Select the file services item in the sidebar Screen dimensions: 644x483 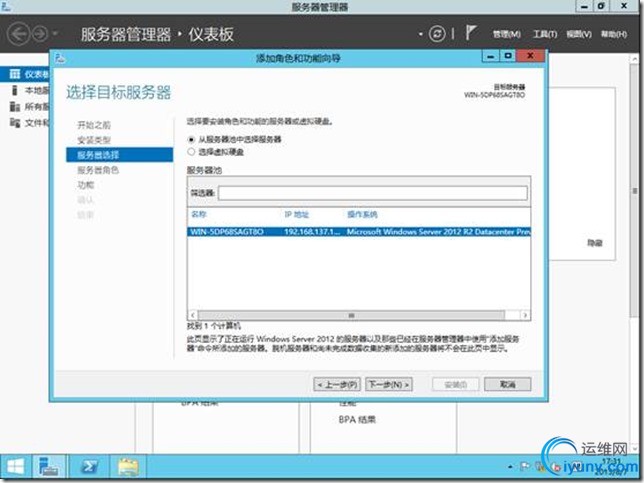coord(25,122)
